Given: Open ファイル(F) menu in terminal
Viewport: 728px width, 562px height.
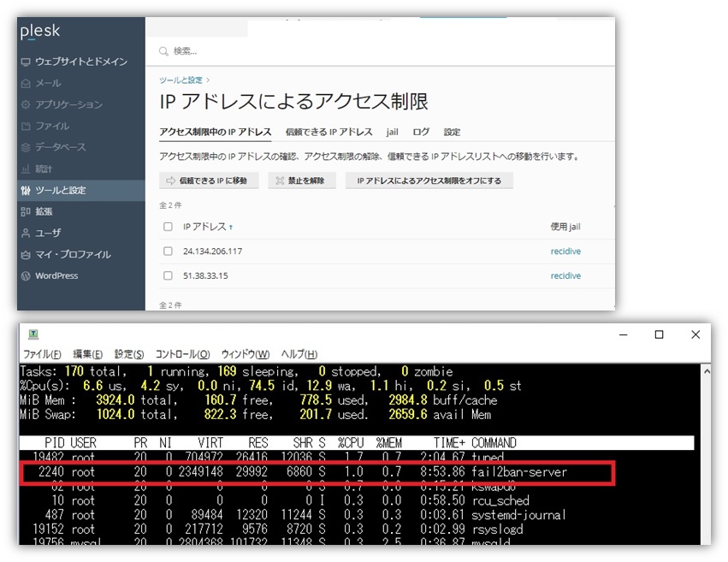Looking at the screenshot, I should tap(42, 354).
